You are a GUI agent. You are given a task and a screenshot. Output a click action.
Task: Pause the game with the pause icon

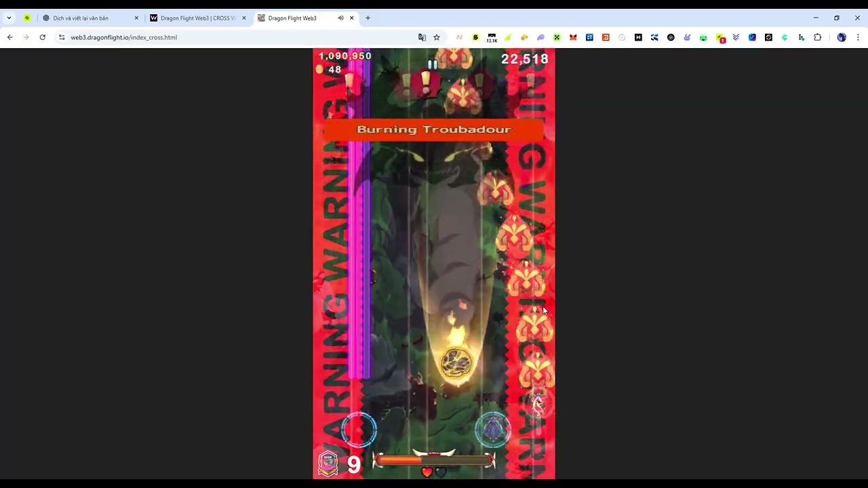pos(432,64)
